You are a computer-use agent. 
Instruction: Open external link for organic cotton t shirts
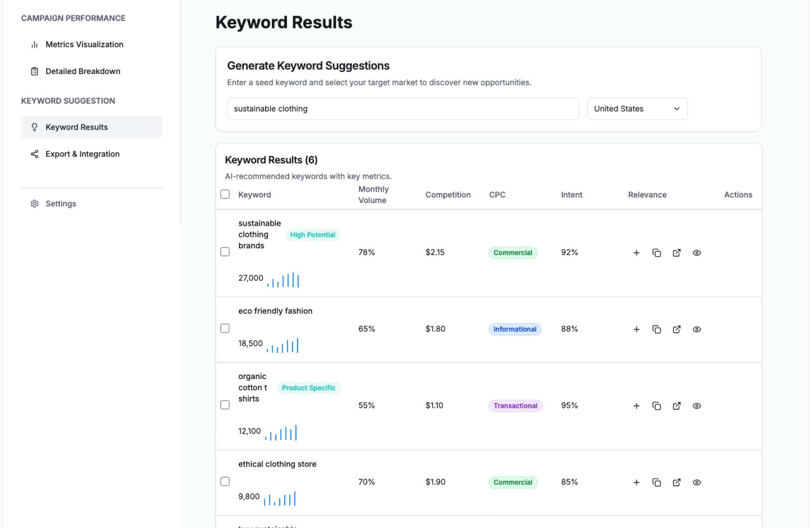(677, 406)
